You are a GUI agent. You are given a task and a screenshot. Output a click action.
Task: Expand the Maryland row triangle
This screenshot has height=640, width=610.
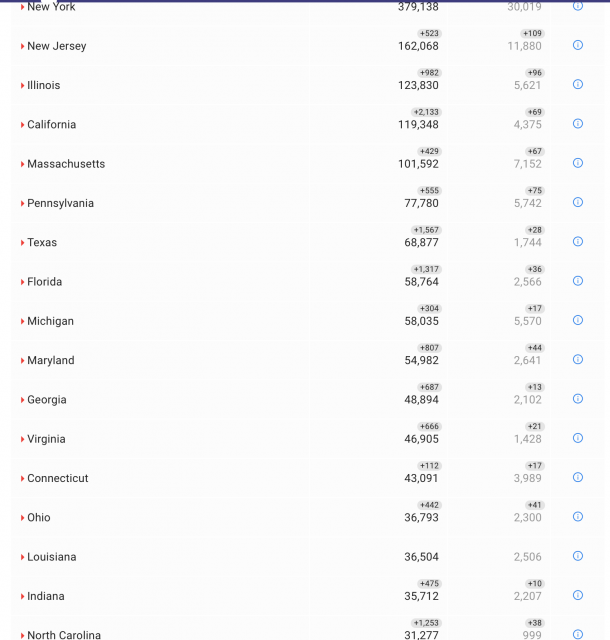point(23,360)
